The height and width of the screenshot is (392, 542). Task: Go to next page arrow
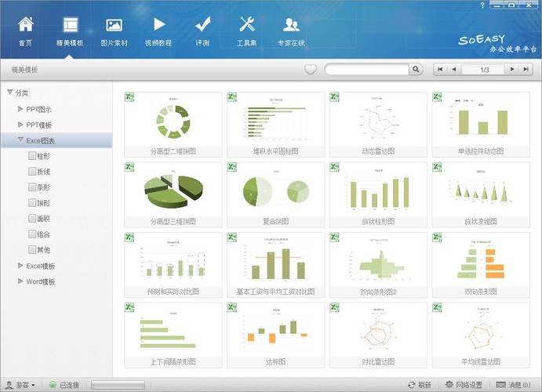click(512, 70)
